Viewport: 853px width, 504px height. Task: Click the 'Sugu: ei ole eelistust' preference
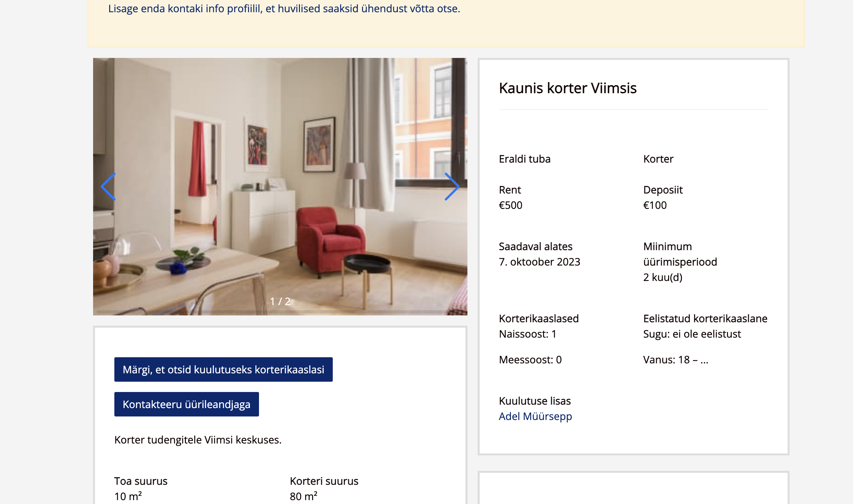pyautogui.click(x=692, y=334)
